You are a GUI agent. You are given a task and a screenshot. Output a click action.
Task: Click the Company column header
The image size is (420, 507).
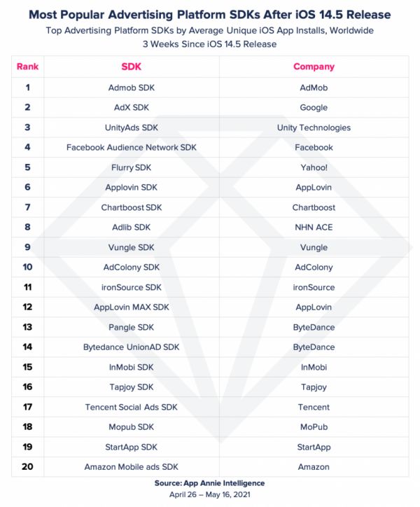click(314, 67)
